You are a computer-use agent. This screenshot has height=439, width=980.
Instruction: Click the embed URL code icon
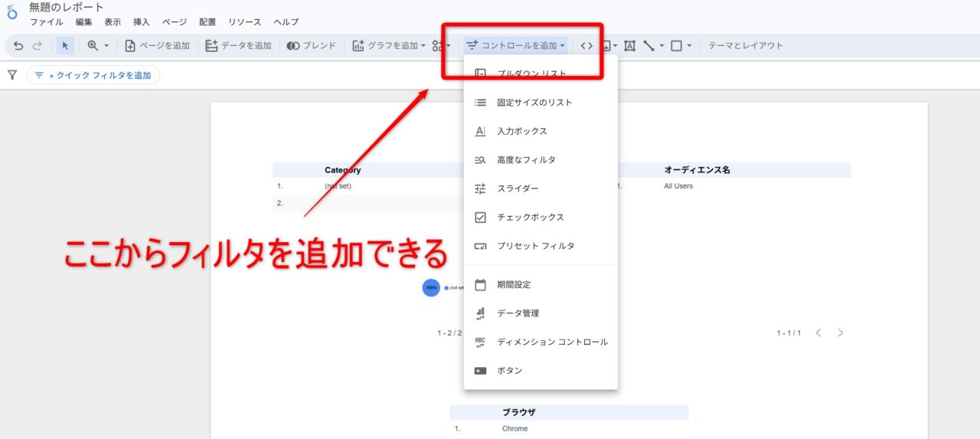[586, 46]
